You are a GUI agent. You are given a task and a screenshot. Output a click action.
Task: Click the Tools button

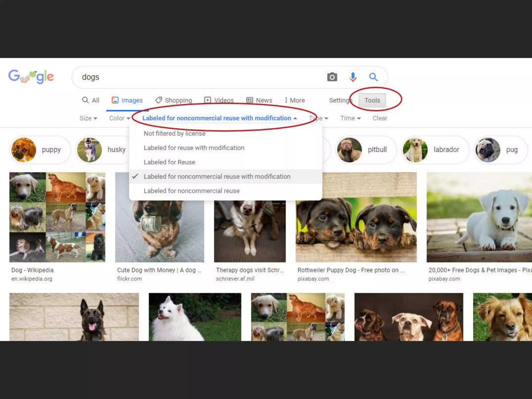click(372, 100)
